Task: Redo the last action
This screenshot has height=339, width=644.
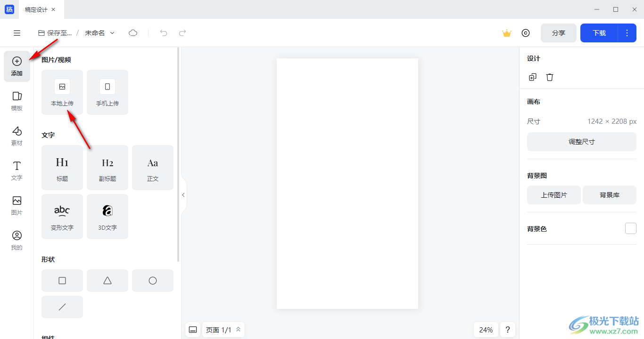Action: pos(182,33)
